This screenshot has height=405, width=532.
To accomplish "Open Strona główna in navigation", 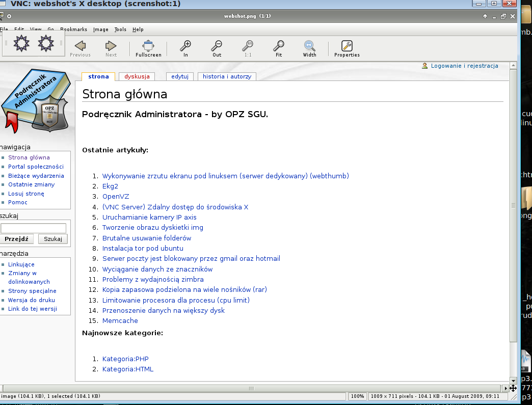I will [x=29, y=157].
